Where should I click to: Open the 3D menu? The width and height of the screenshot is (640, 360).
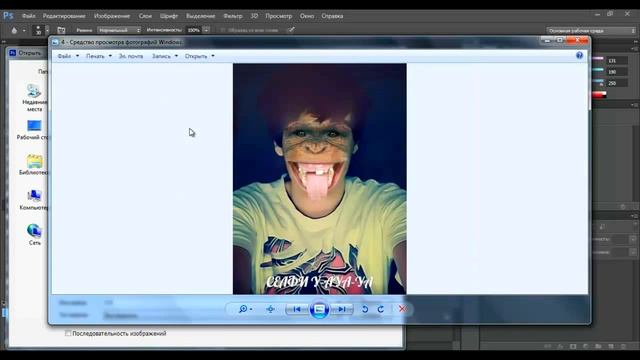[x=254, y=16]
